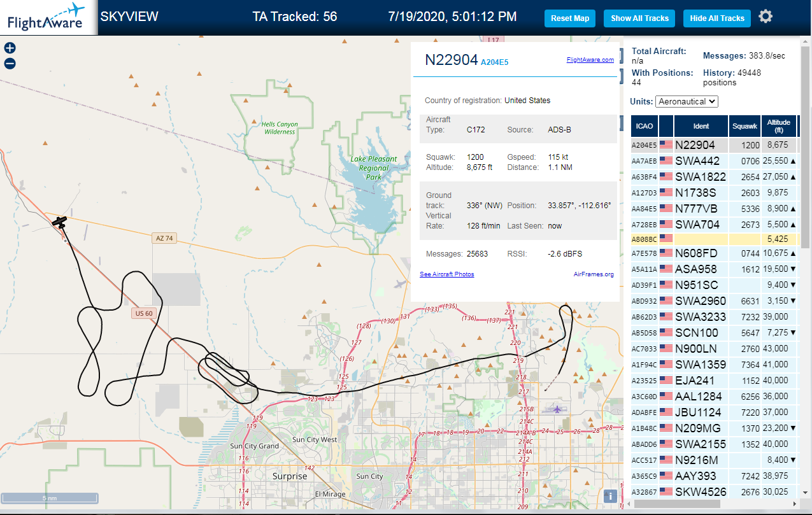
Task: Select the N951SC aircraft row
Action: pyautogui.click(x=715, y=285)
